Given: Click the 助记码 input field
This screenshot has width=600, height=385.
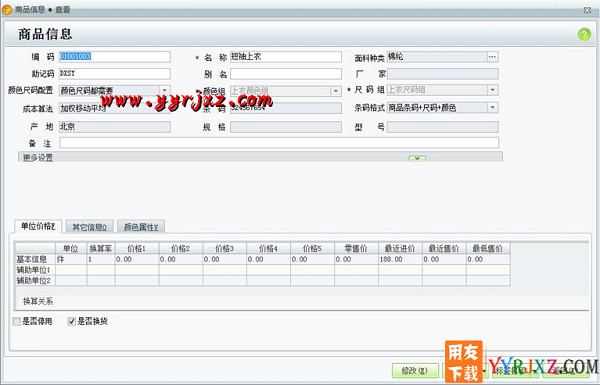Looking at the screenshot, I should [115, 73].
